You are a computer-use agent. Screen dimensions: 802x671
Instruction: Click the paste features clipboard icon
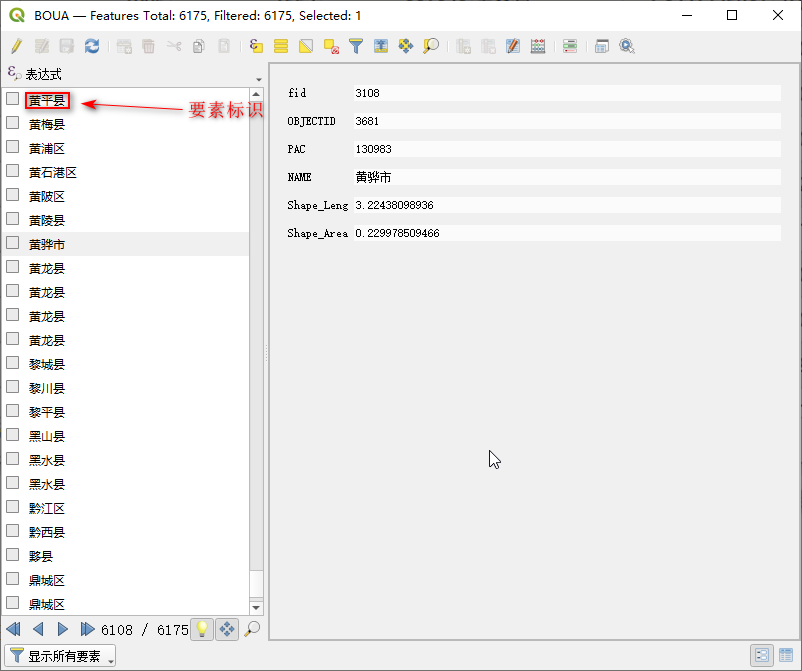224,46
